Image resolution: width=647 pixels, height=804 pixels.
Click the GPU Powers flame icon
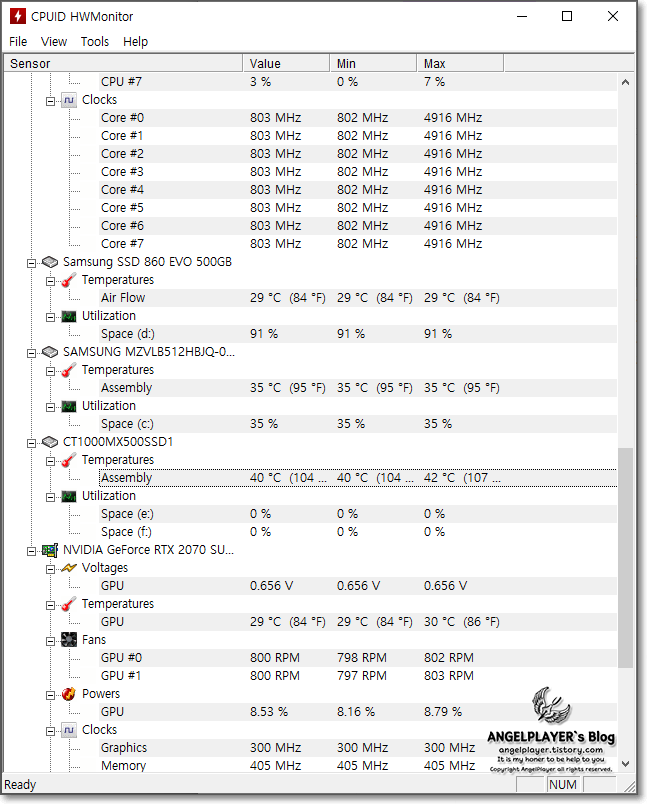pos(69,694)
